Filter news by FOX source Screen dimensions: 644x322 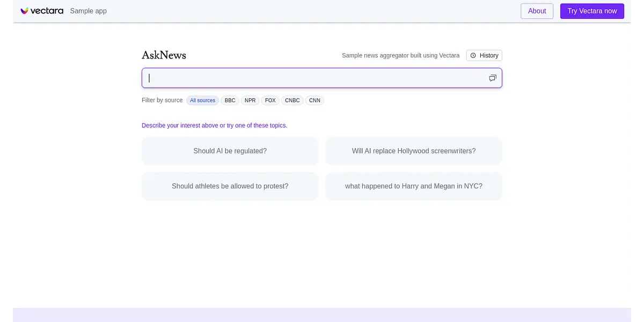270,100
